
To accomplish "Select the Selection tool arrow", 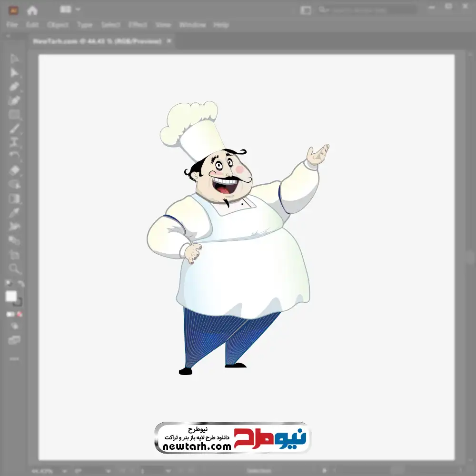I will pyautogui.click(x=15, y=59).
